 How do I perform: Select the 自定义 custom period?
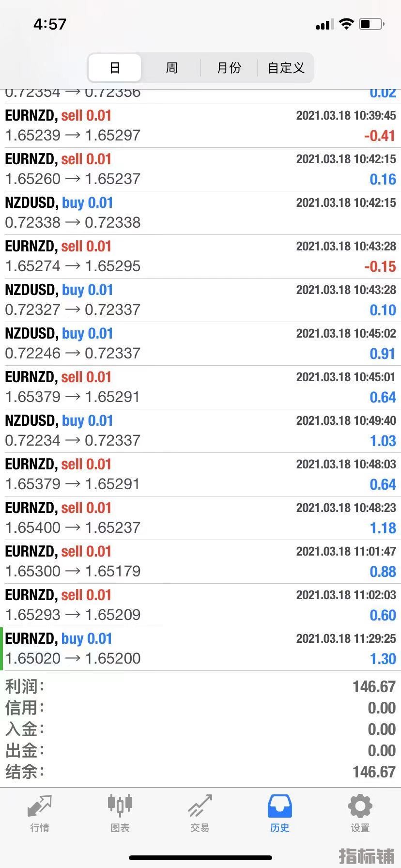point(286,68)
